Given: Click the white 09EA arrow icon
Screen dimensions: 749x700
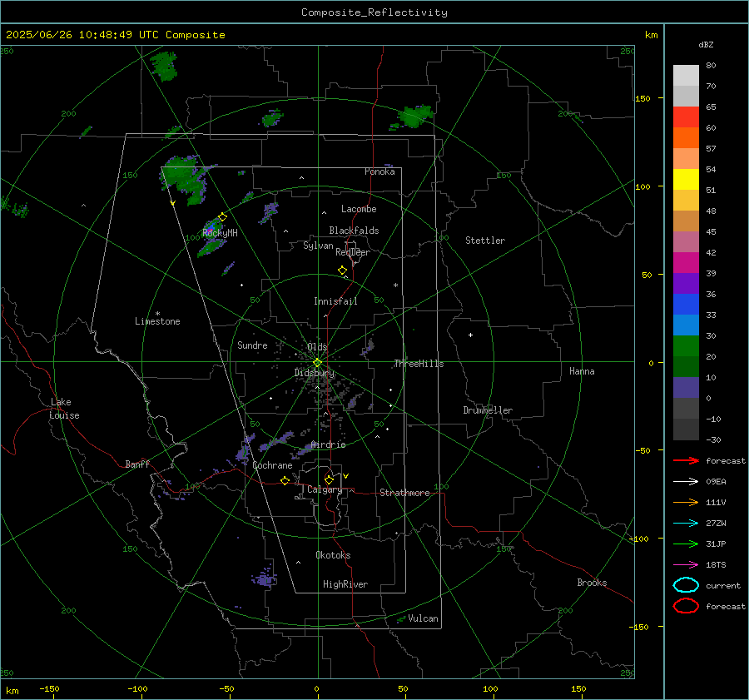Looking at the screenshot, I should tap(686, 481).
